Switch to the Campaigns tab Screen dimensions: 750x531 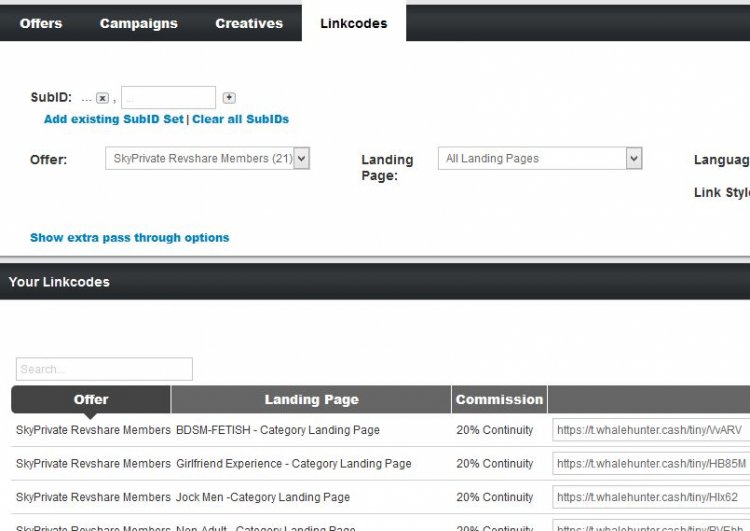tap(139, 23)
